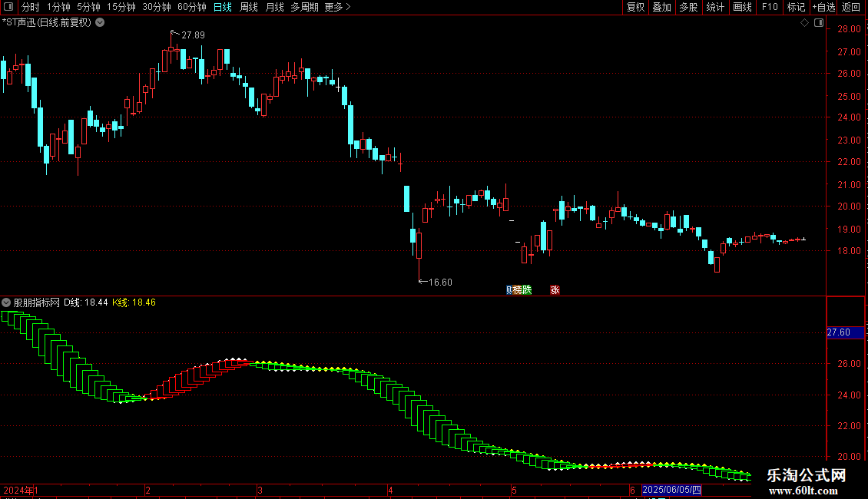Open dropdown next to *ST声迅 title
Image resolution: width=868 pixels, height=499 pixels.
point(100,23)
